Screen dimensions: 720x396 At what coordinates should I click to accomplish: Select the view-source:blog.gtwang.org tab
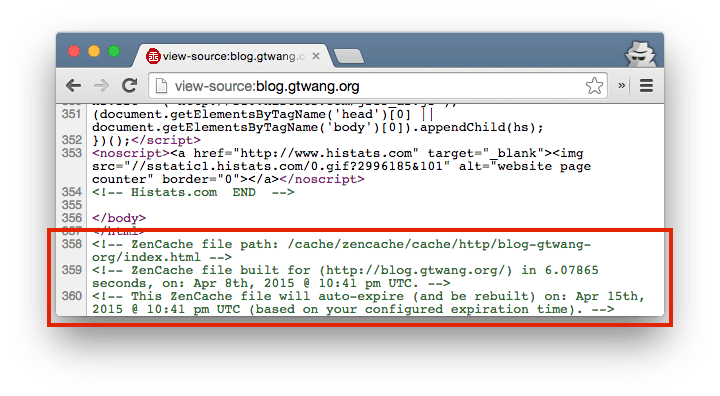233,56
